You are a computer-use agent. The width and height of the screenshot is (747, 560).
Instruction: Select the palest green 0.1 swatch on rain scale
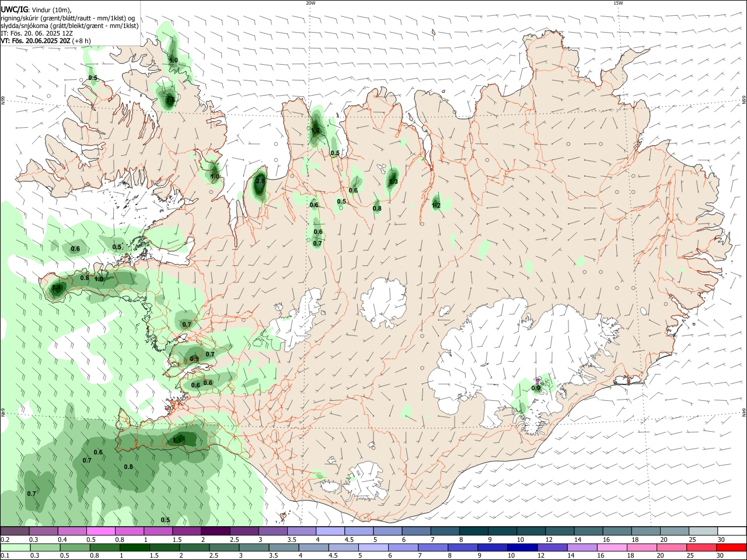click(x=16, y=547)
